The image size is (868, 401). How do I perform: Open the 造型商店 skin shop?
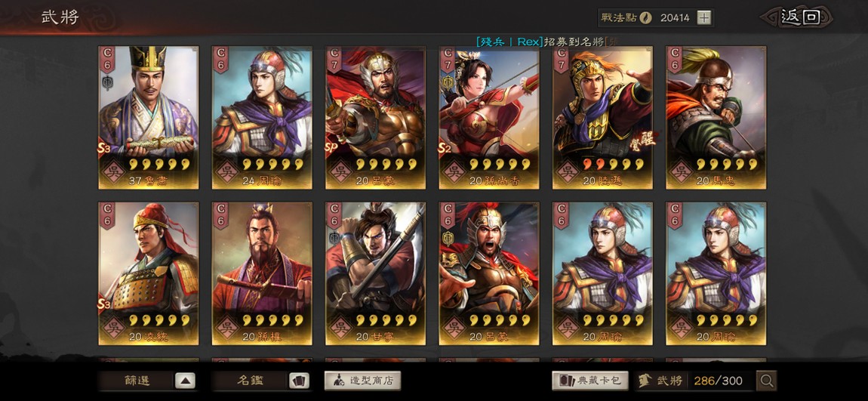pyautogui.click(x=362, y=381)
